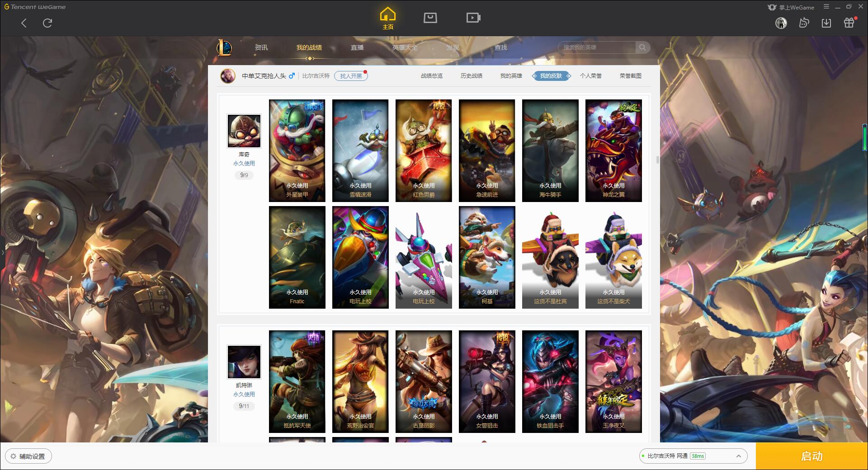Click the 9/9 skin count badge under 库奇
The image size is (868, 470).
tap(244, 175)
